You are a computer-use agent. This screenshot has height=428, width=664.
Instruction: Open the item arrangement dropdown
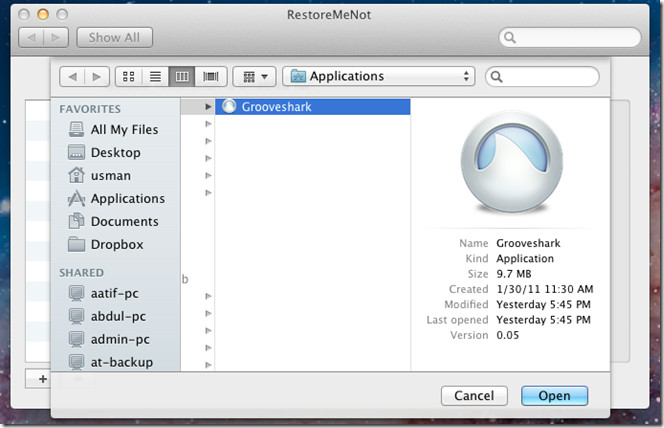pyautogui.click(x=255, y=77)
